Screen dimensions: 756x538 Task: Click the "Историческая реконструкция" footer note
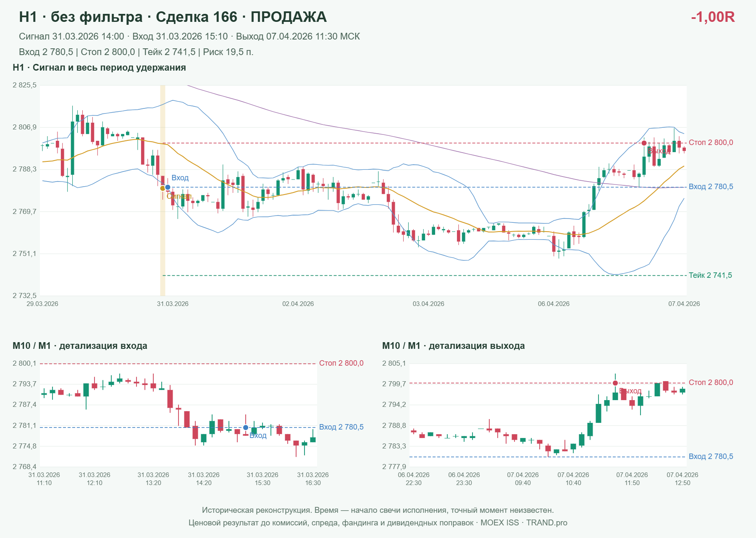pos(378,510)
